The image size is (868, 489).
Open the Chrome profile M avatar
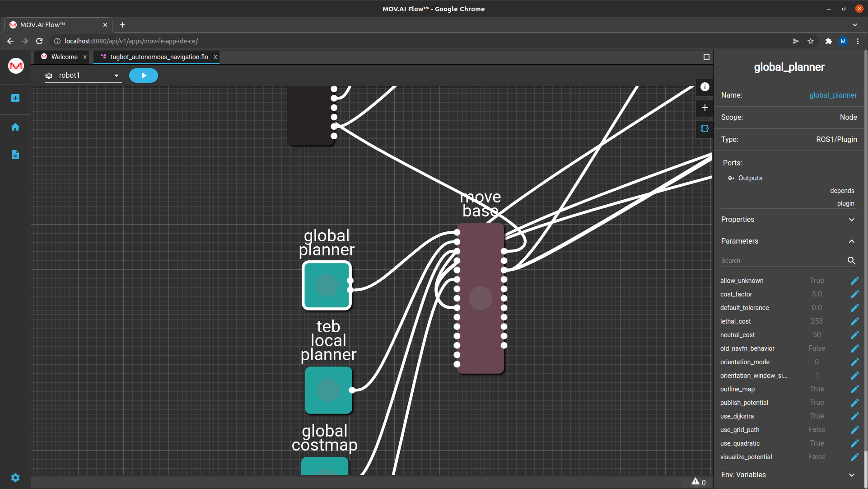tap(843, 41)
